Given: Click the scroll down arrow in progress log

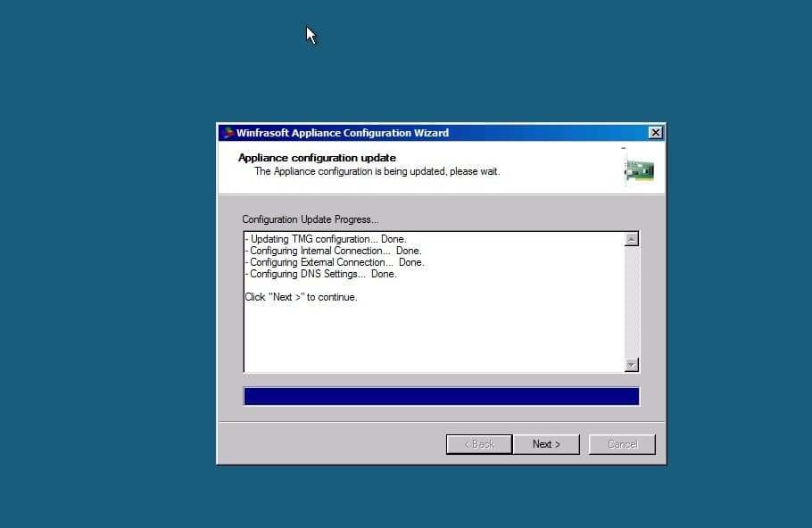Looking at the screenshot, I should pyautogui.click(x=631, y=365).
